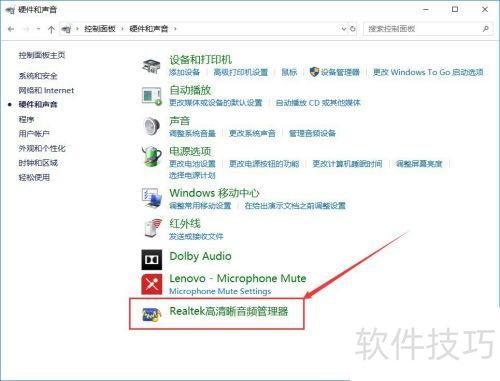Open the 设备和打印机 heading

[200, 60]
